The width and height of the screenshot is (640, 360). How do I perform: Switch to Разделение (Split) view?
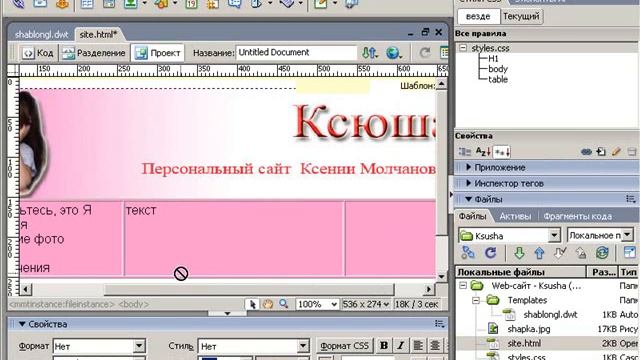[94, 53]
